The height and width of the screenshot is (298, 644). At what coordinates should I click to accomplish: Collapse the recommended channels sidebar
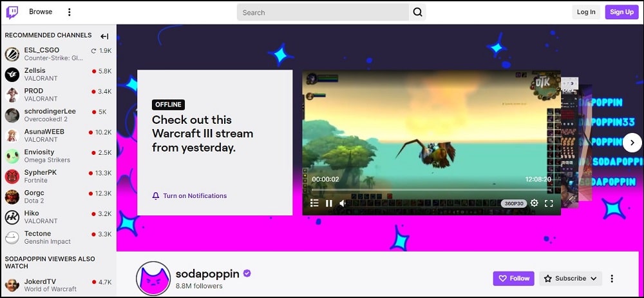tap(105, 36)
